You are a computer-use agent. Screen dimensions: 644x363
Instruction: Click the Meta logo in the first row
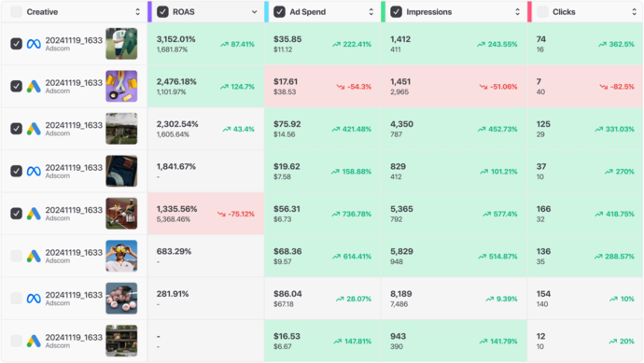[x=34, y=44]
